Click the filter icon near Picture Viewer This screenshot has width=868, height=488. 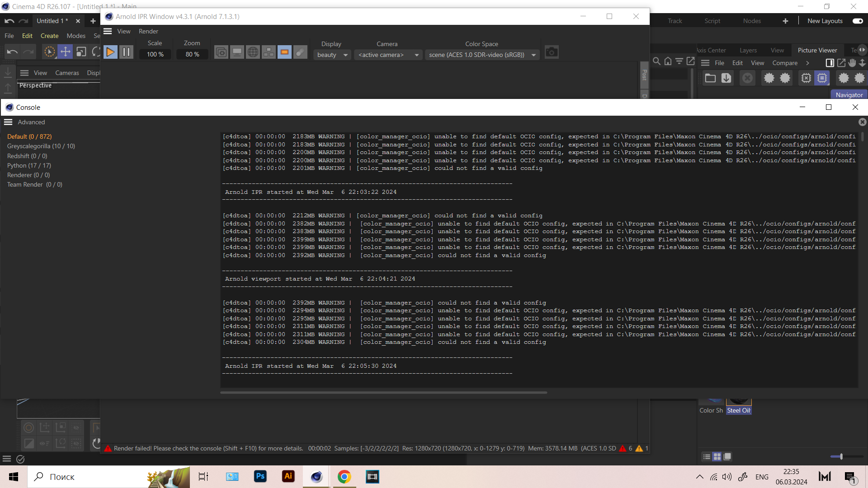tap(679, 61)
